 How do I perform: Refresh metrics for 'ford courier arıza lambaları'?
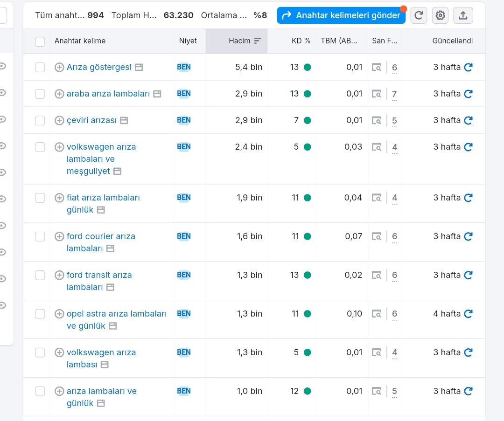[x=469, y=236]
